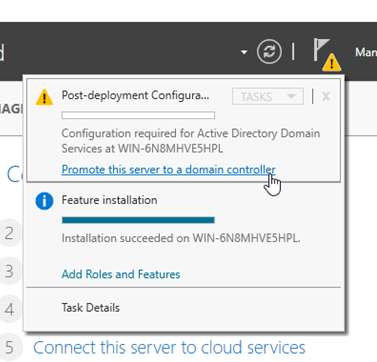Open the Add Roles and Features link
377x362 pixels.
121,274
